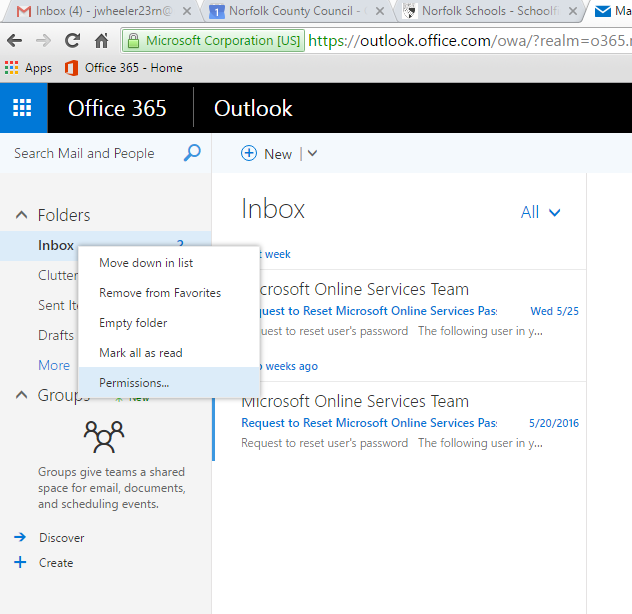Reload the page with the refresh icon
This screenshot has width=632, height=614.
(x=73, y=40)
